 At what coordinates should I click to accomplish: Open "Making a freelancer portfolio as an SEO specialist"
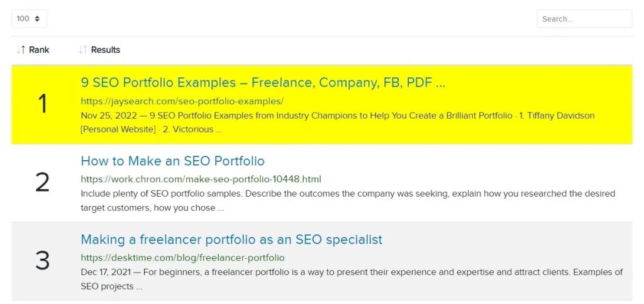[x=231, y=239]
